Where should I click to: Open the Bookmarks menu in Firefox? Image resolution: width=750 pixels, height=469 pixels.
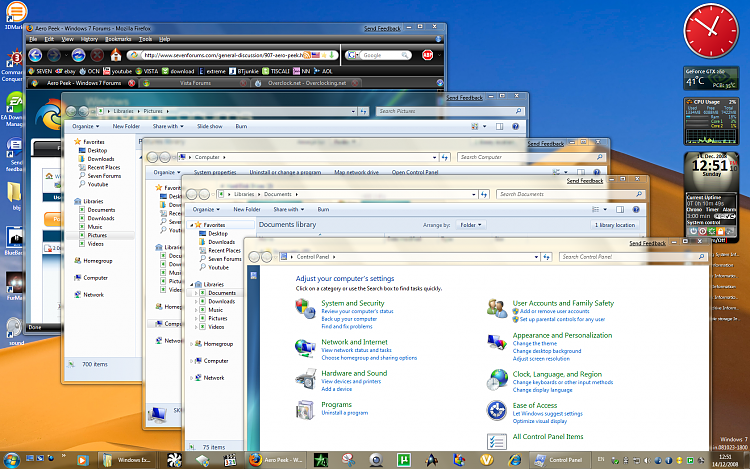click(x=118, y=39)
